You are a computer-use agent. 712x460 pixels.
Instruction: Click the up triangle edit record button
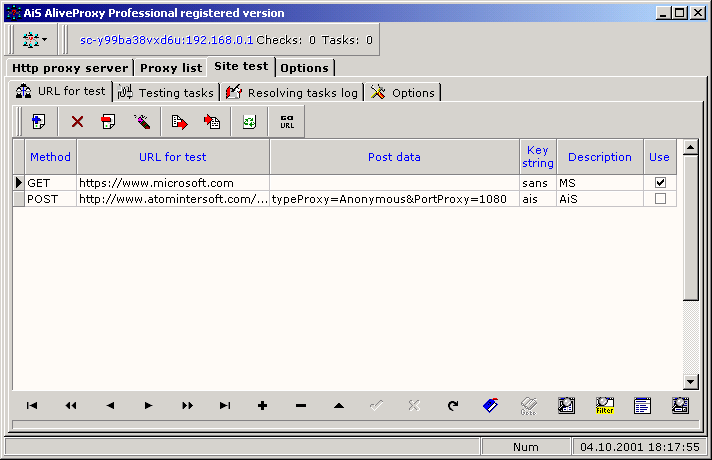[339, 406]
